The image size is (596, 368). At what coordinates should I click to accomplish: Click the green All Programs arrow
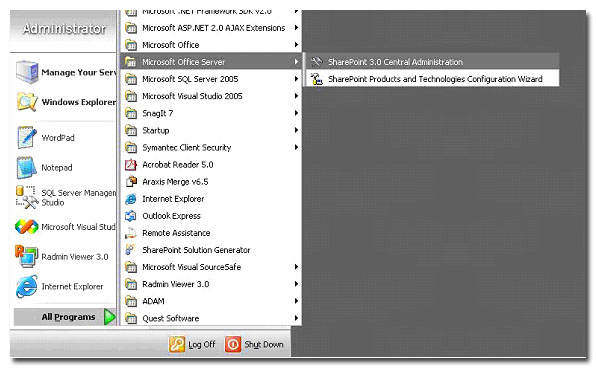pyautogui.click(x=109, y=317)
